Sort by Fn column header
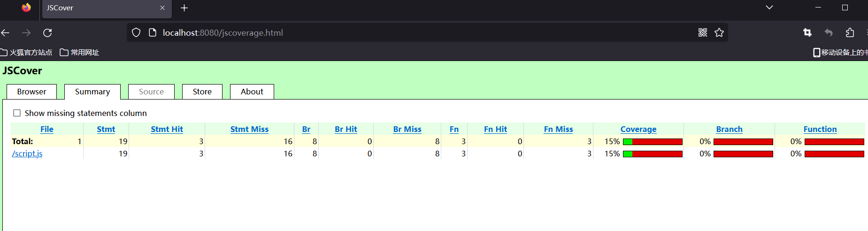The height and width of the screenshot is (231, 868). click(454, 129)
